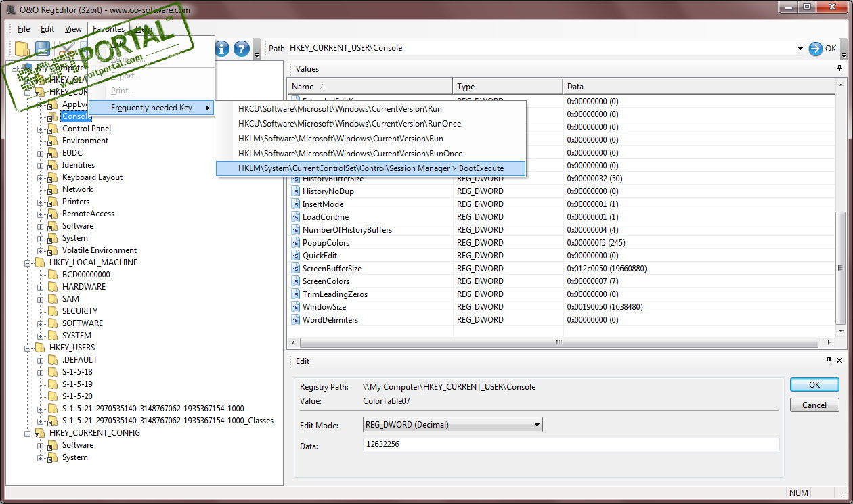Choose HKCU CurrentVersion\RunOnce favorite
Viewport: 853px width, 504px height.
[370, 124]
